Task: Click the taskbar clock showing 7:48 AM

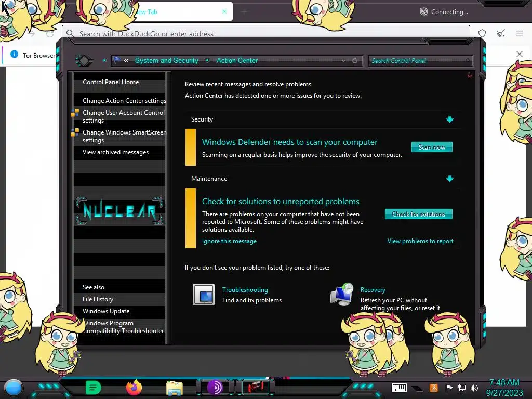Action: point(504,388)
